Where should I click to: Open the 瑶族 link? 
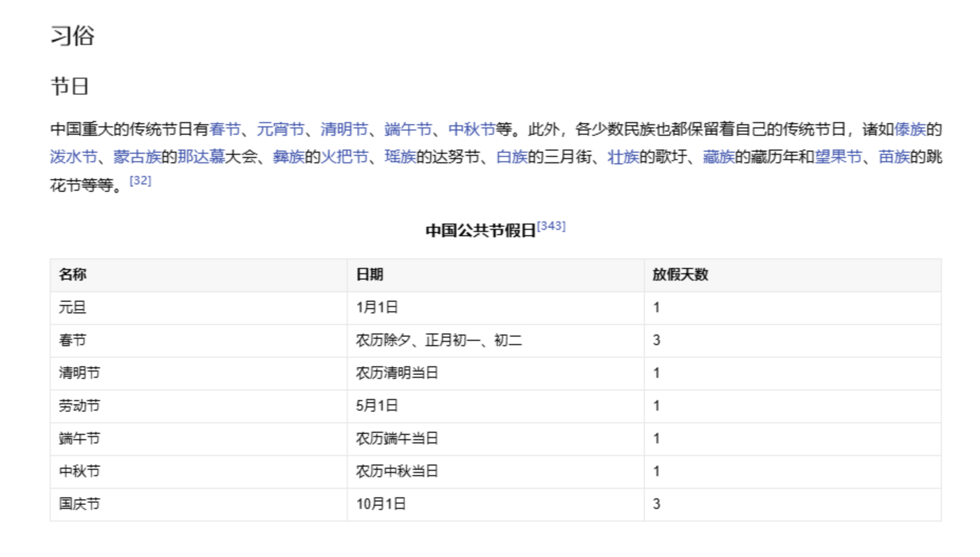(x=400, y=157)
